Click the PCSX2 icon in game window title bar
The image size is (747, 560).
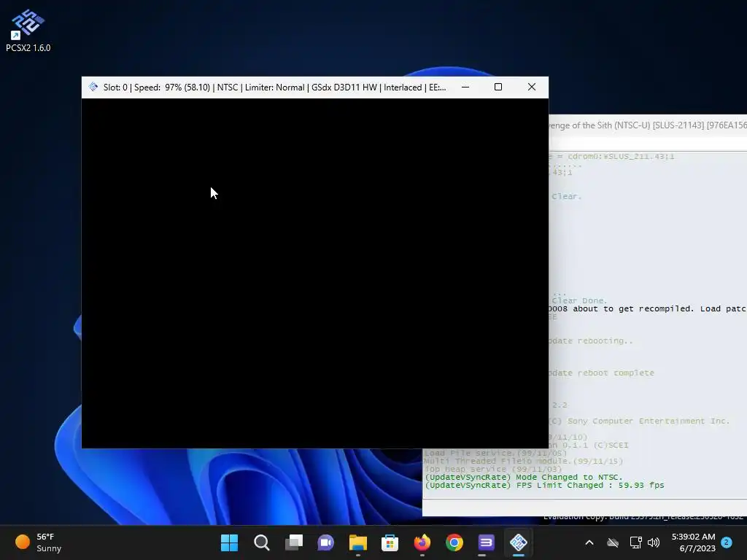coord(93,87)
